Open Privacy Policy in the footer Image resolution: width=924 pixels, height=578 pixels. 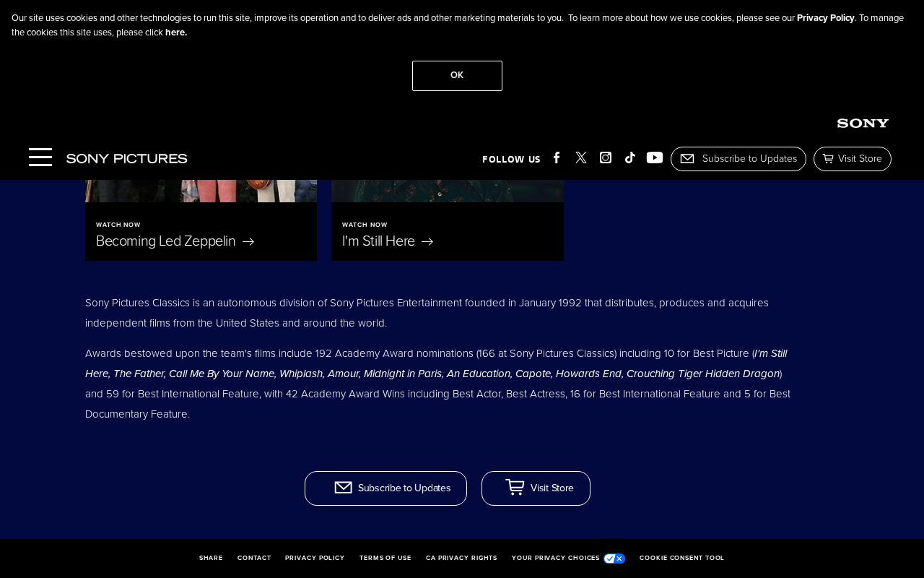point(315,558)
